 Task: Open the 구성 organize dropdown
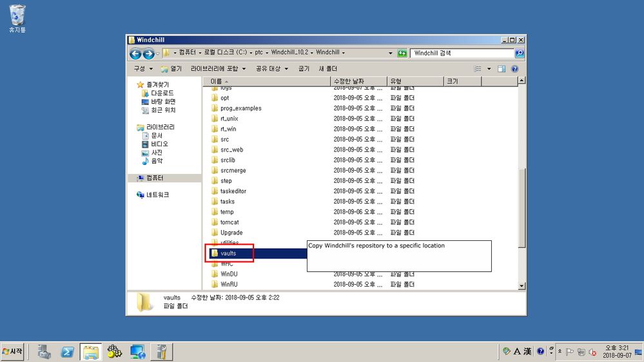click(x=143, y=68)
